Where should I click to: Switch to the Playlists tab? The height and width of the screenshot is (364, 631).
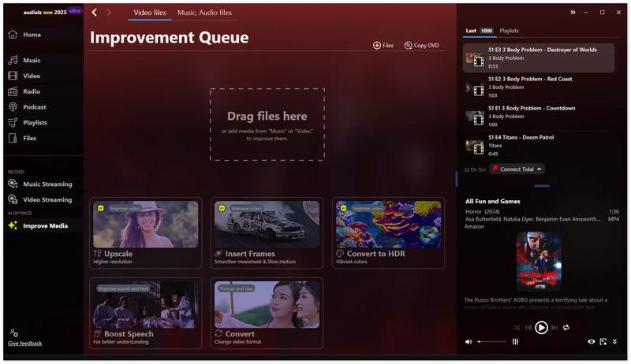click(x=509, y=31)
